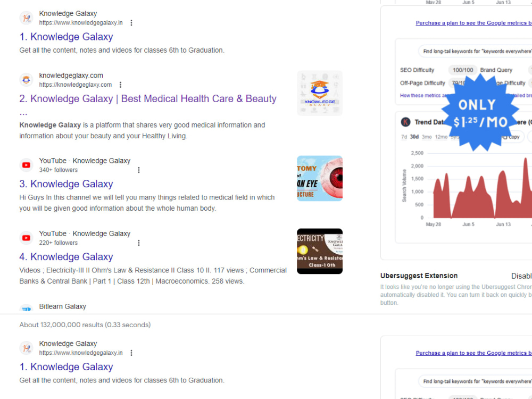
Task: Open the 4. Knowledge Galaxy YouTube result
Action: click(66, 257)
